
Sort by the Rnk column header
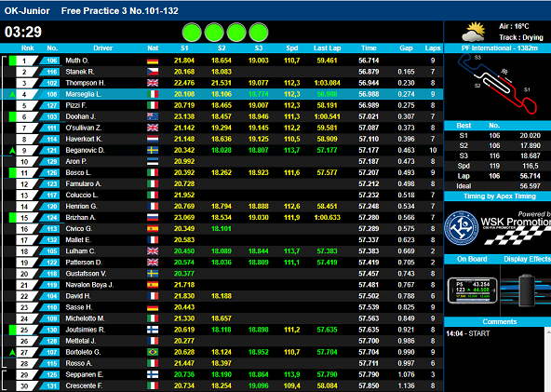(x=27, y=48)
